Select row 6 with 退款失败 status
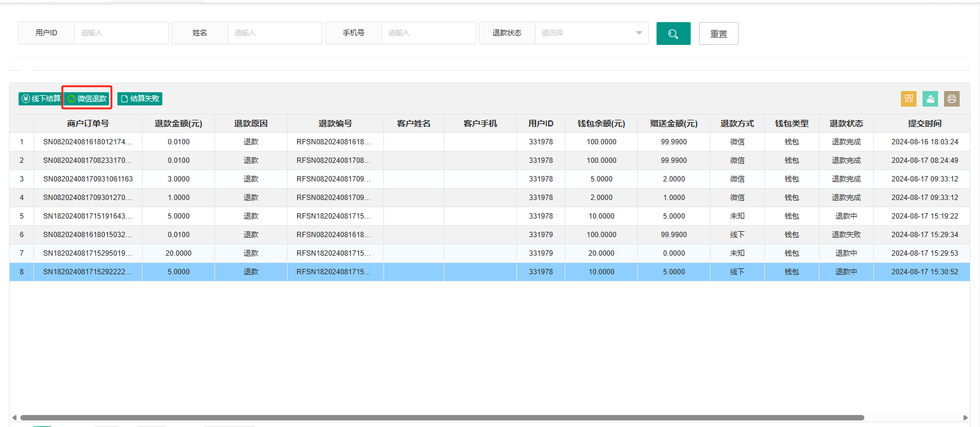This screenshot has width=980, height=427. click(x=489, y=235)
